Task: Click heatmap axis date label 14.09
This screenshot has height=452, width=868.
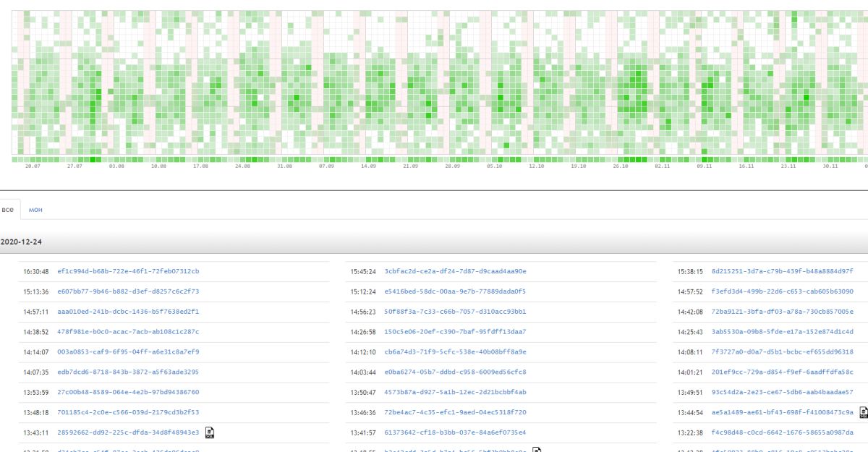Action: point(369,166)
